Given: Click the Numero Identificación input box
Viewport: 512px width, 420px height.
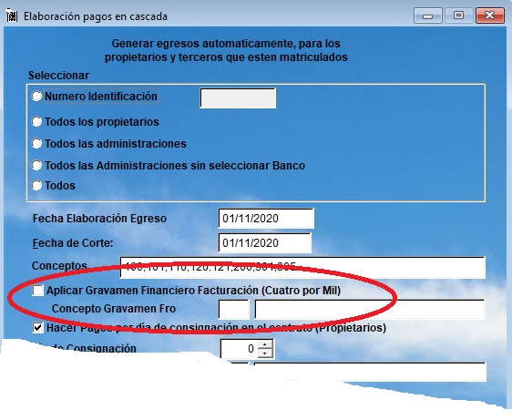Looking at the screenshot, I should tap(238, 98).
